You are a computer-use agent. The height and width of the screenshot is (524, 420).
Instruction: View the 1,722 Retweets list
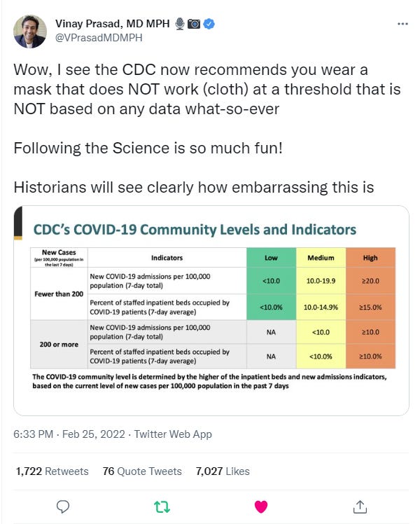[x=52, y=471]
